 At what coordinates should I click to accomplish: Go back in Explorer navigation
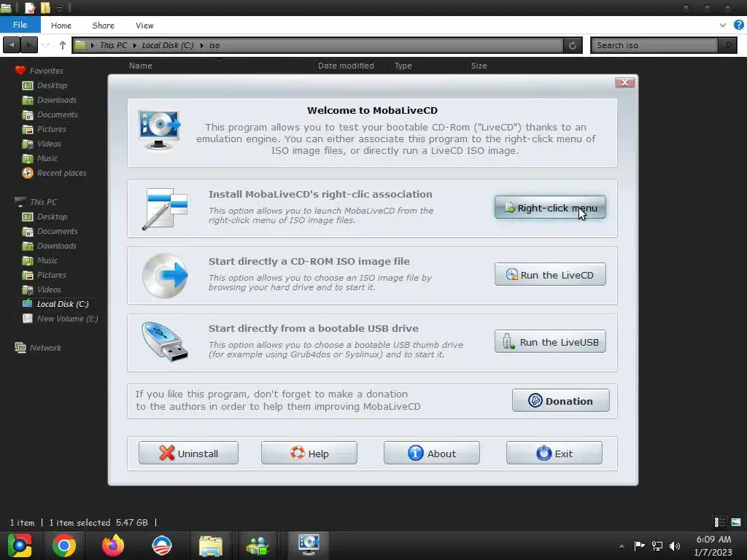click(12, 45)
